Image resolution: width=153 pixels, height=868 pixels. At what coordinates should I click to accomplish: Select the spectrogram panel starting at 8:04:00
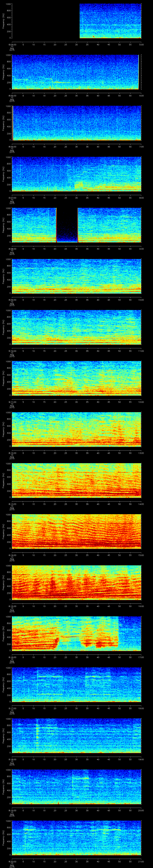click(x=77, y=21)
